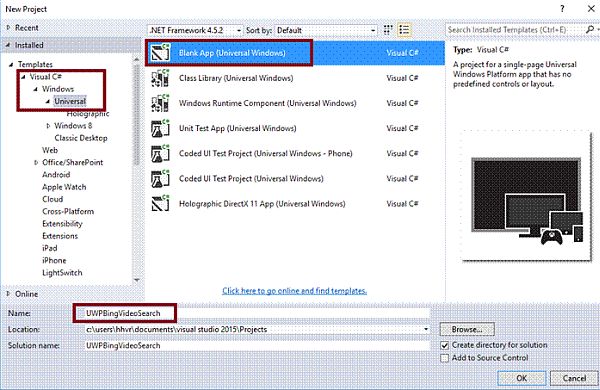Open the Location path dropdown arrow
This screenshot has height=390, width=600.
coord(426,330)
